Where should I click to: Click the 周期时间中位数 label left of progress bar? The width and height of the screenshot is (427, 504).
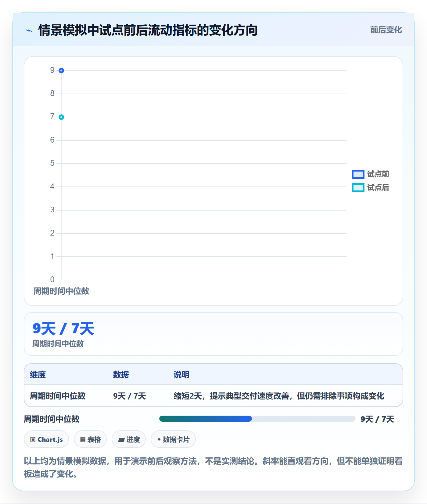52,419
